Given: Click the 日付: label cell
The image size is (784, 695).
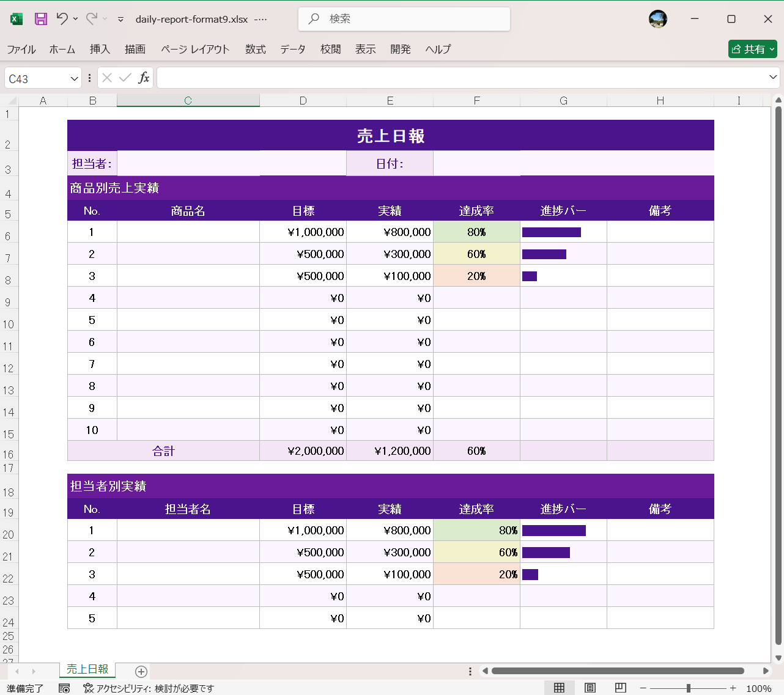Looking at the screenshot, I should 390,163.
